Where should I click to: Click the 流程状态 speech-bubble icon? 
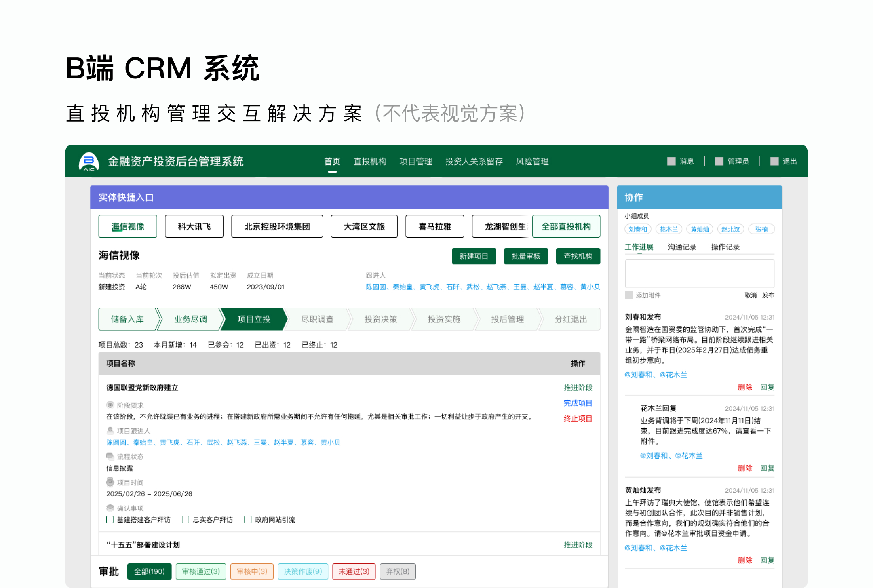[x=110, y=457]
